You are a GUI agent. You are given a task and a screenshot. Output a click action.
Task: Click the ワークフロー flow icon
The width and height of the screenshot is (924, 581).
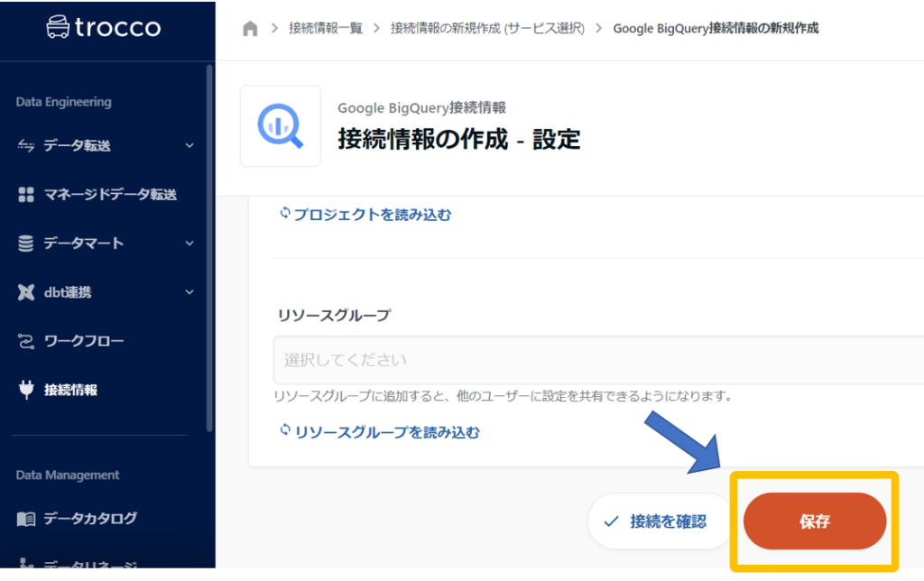pos(26,341)
